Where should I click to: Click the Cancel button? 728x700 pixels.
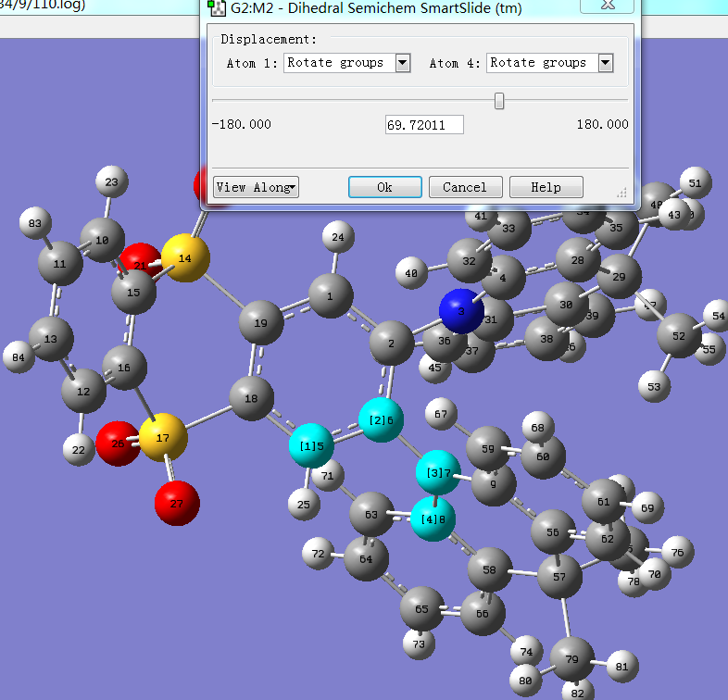[x=465, y=187]
